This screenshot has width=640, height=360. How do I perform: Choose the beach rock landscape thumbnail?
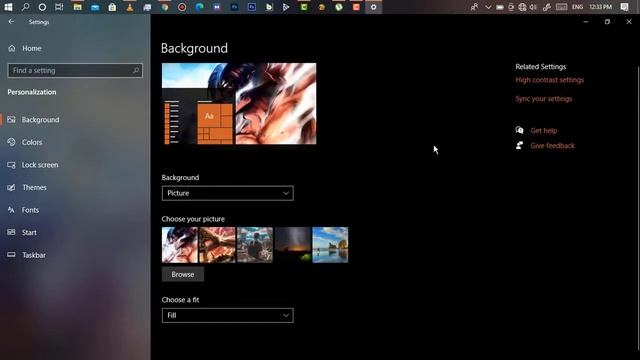point(330,245)
